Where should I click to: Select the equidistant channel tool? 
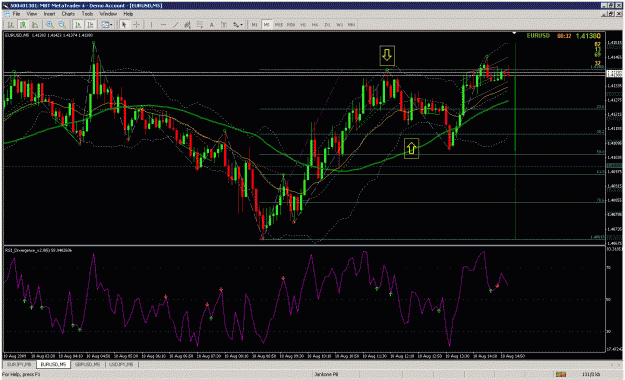[188, 25]
